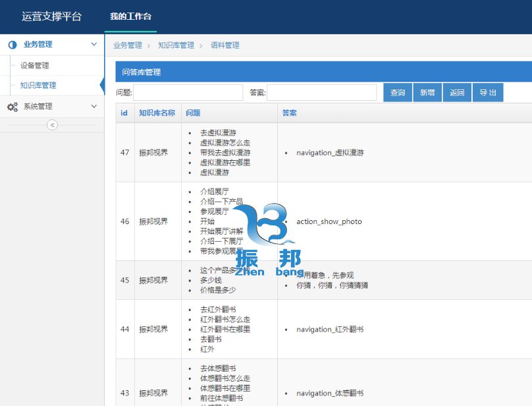Click the 业务管理 half-circle icon in sidebar
The image size is (532, 406).
tap(13, 45)
